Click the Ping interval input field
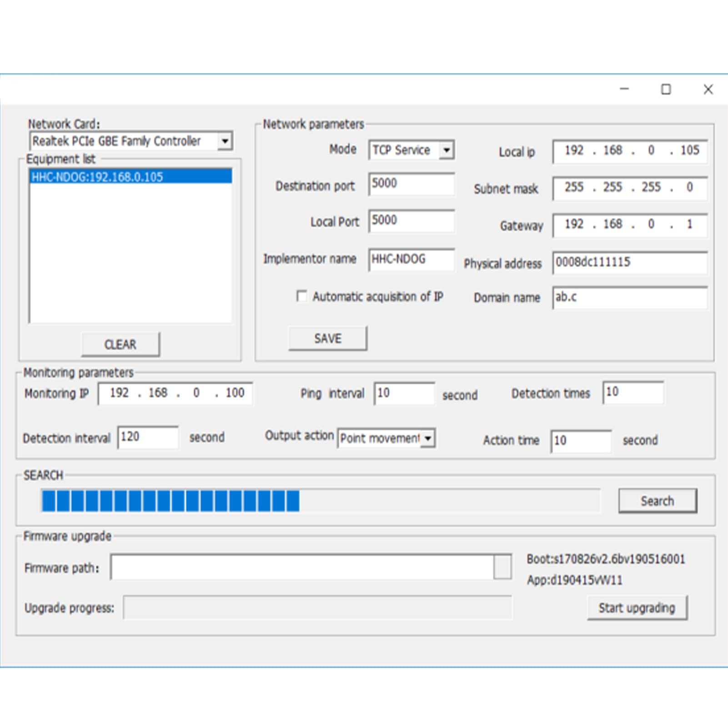The image size is (728, 728). tap(404, 393)
